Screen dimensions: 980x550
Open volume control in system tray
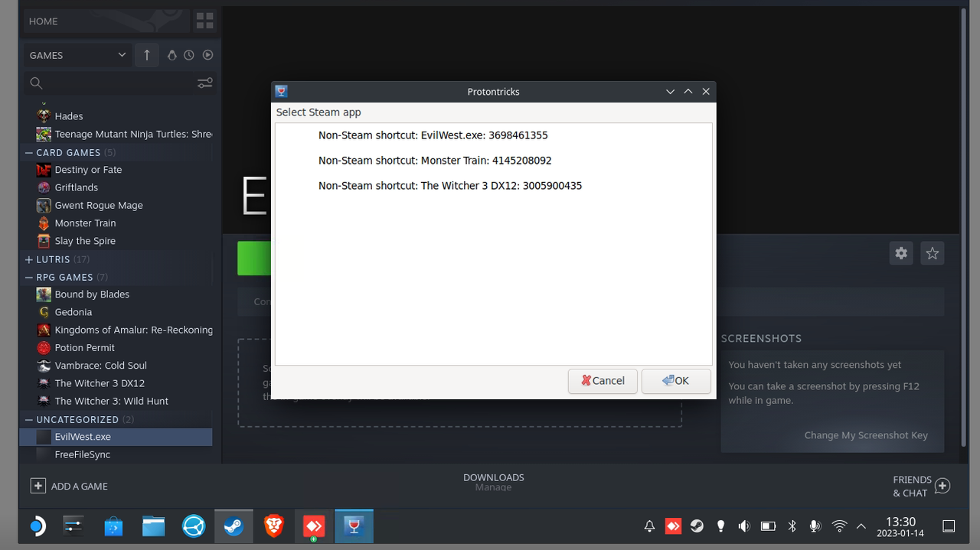[744, 526]
